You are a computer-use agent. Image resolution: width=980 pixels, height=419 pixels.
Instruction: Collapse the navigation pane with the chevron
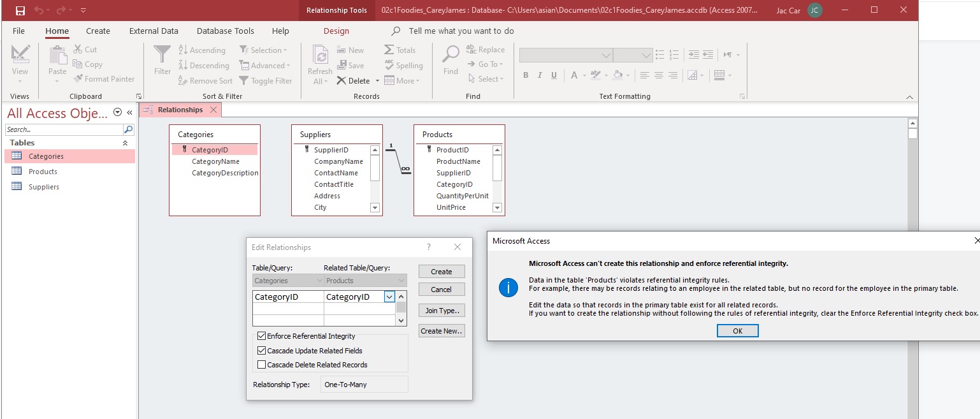[129, 112]
